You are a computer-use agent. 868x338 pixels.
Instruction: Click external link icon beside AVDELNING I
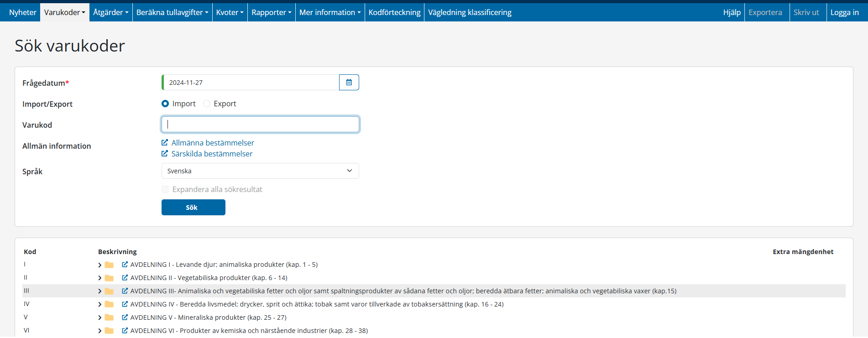[125, 265]
